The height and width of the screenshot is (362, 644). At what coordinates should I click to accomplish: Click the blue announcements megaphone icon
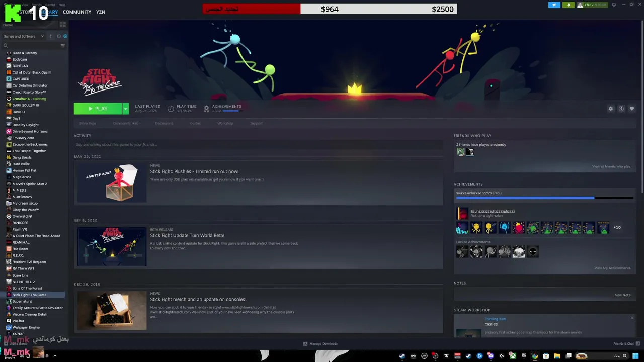554,5
